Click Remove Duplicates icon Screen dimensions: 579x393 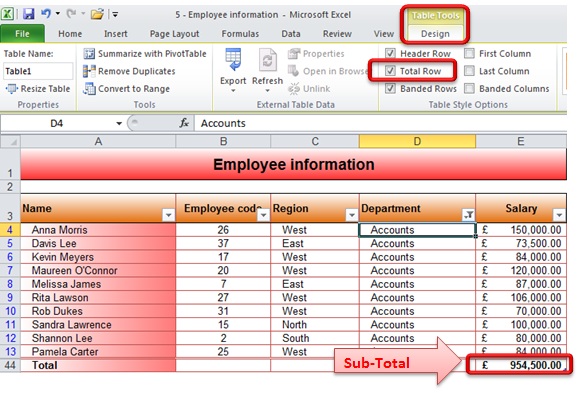pyautogui.click(x=89, y=71)
